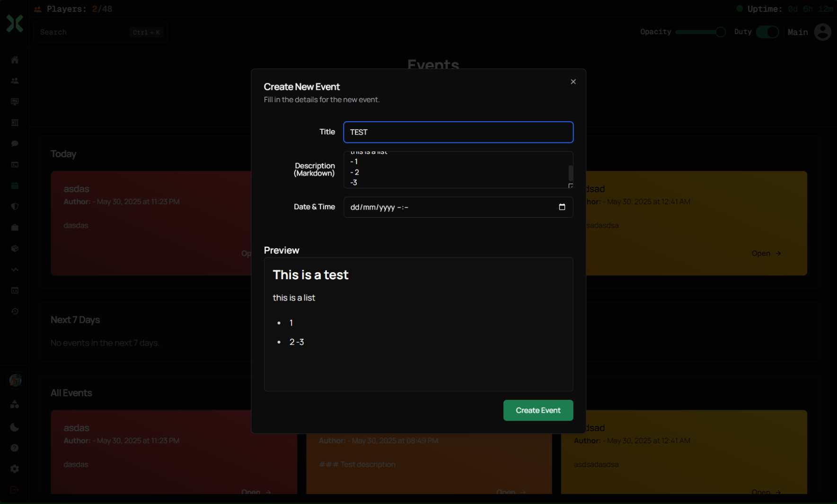
Task: Select the Chat icon in the sidebar
Action: (x=15, y=143)
